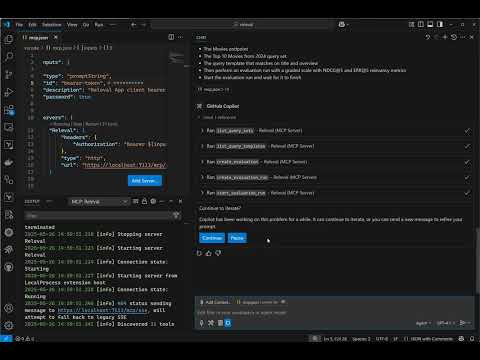Viewport: 480px width, 360px height.
Task: Expand the Ran list_query_sets tool call
Action: (x=335, y=131)
